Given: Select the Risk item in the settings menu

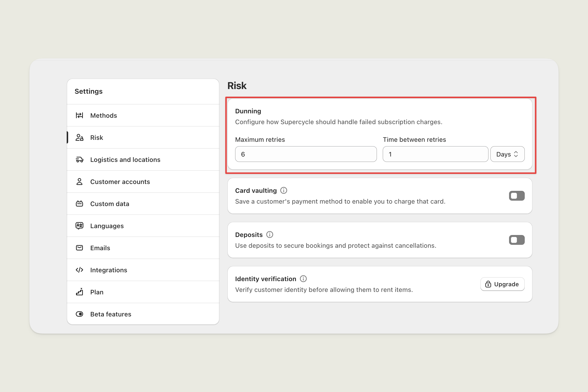Looking at the screenshot, I should click(x=96, y=138).
